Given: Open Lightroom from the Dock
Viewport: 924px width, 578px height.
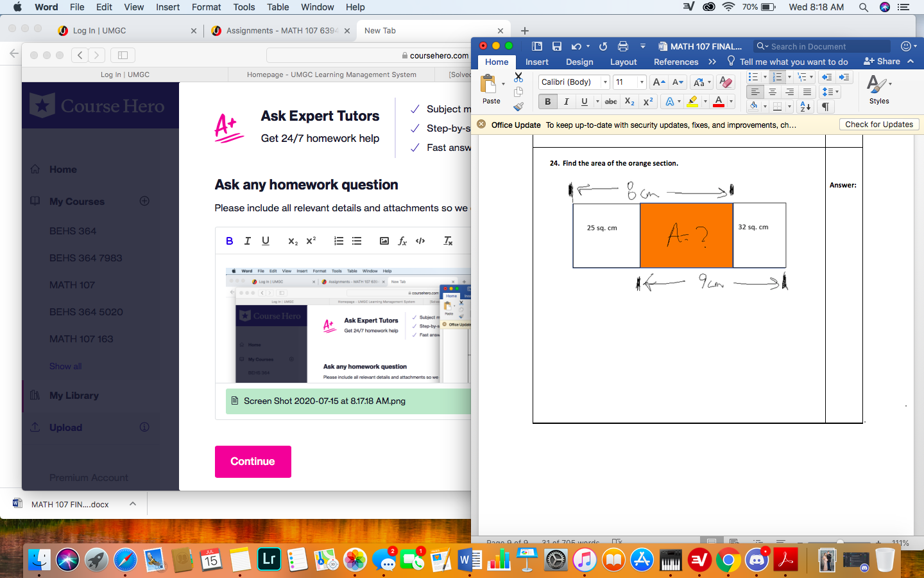Looking at the screenshot, I should click(269, 560).
